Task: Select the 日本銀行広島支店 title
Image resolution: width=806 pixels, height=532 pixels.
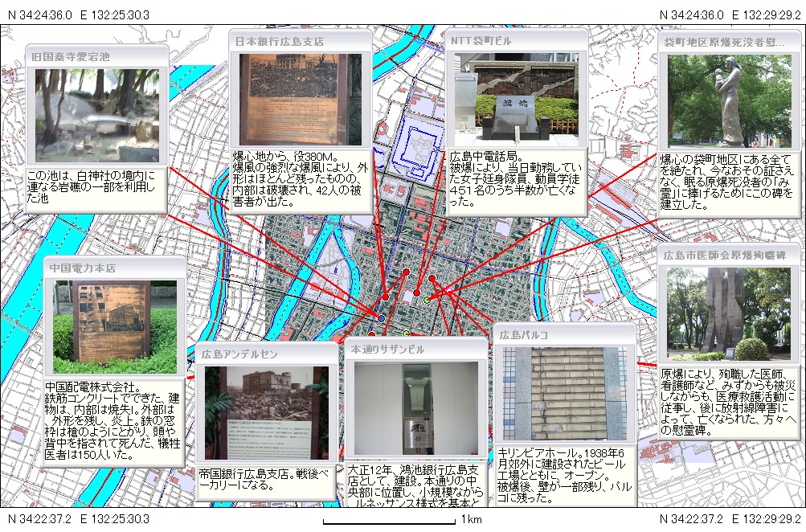Action: pos(280,41)
